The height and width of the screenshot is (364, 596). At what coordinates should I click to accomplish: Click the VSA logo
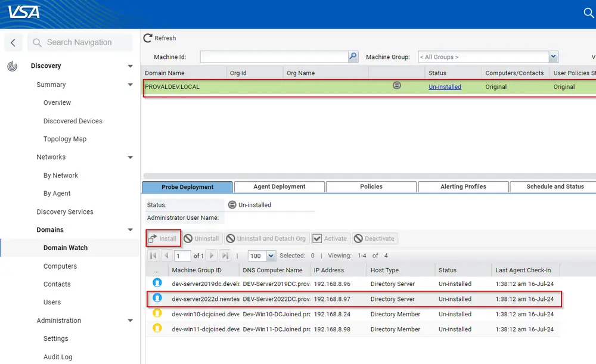tap(24, 12)
